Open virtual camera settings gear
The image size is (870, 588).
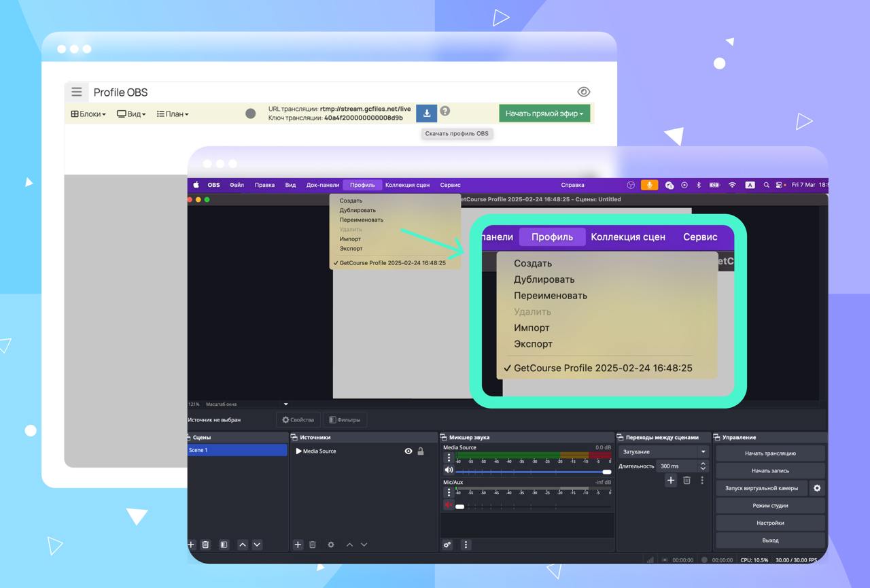tap(817, 488)
